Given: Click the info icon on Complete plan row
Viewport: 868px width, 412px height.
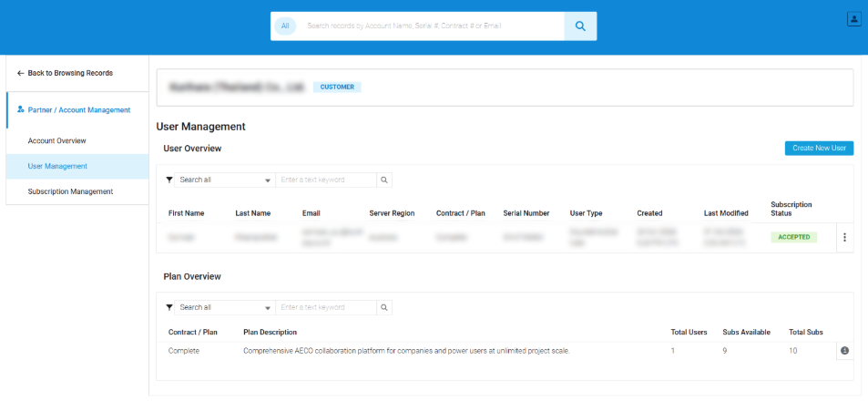Looking at the screenshot, I should pyautogui.click(x=844, y=351).
